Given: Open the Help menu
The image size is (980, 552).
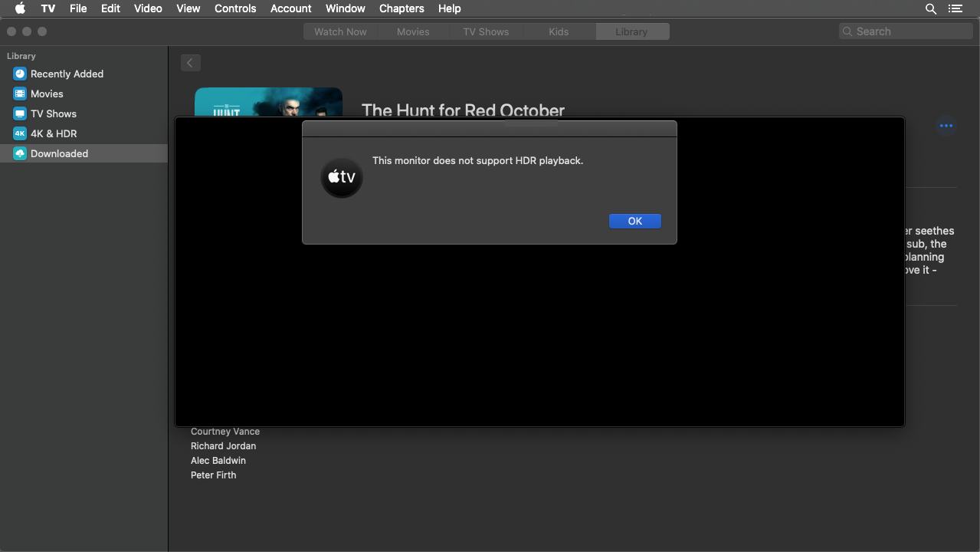Looking at the screenshot, I should (x=450, y=8).
